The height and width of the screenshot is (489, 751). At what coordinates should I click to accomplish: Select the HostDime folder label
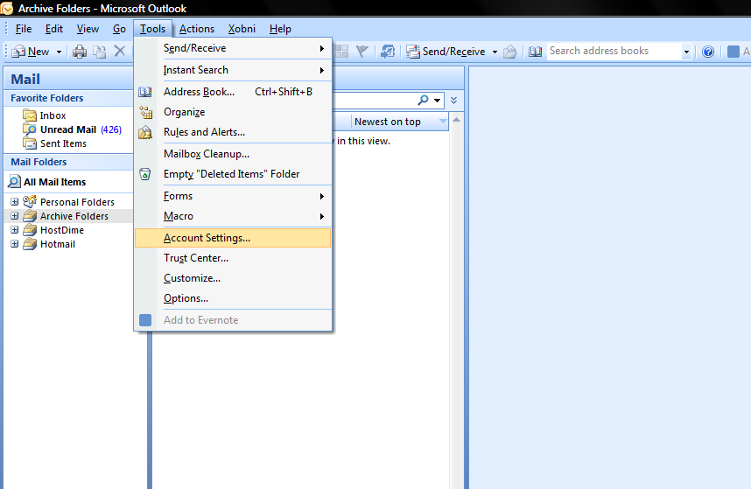(x=62, y=230)
